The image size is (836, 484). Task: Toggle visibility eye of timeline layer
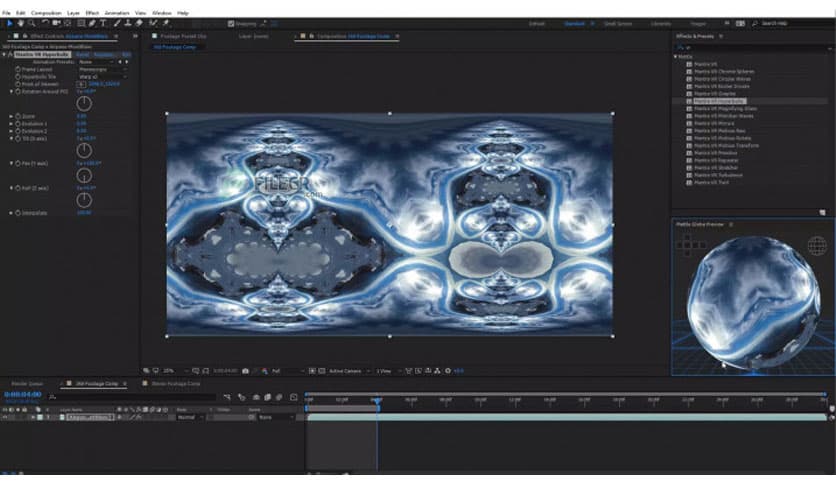pyautogui.click(x=6, y=417)
